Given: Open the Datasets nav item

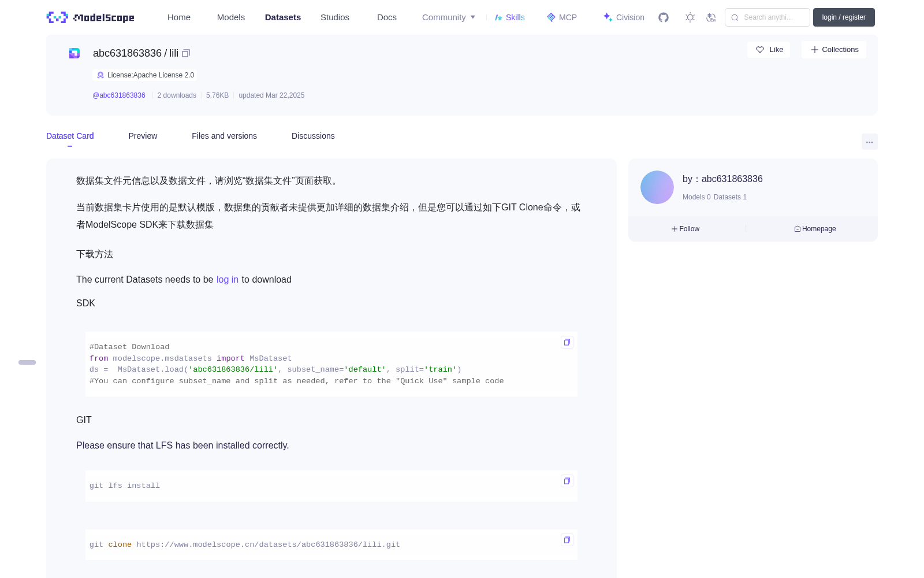Looking at the screenshot, I should click(x=283, y=17).
